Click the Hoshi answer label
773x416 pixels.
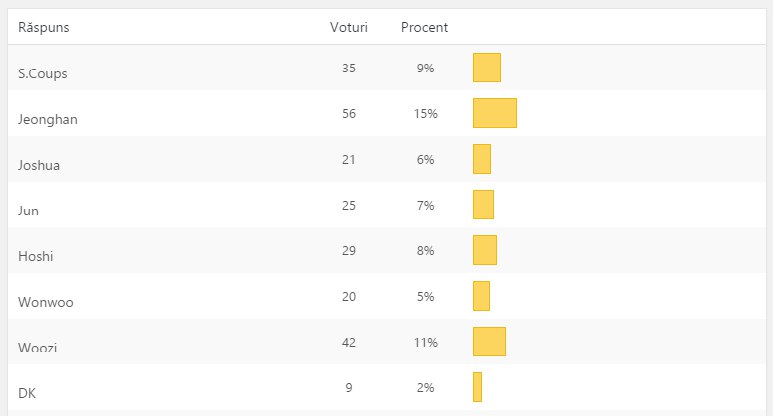[36, 256]
